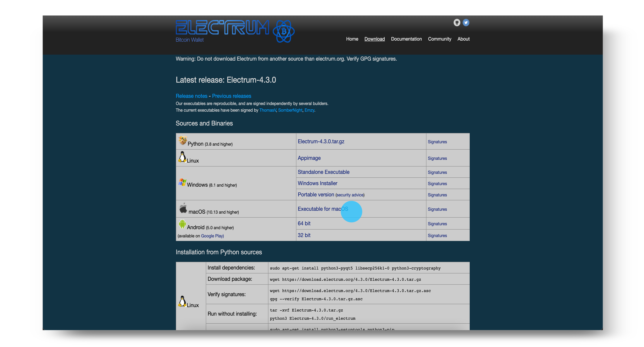
Task: Open the Google Play link
Action: click(x=212, y=236)
